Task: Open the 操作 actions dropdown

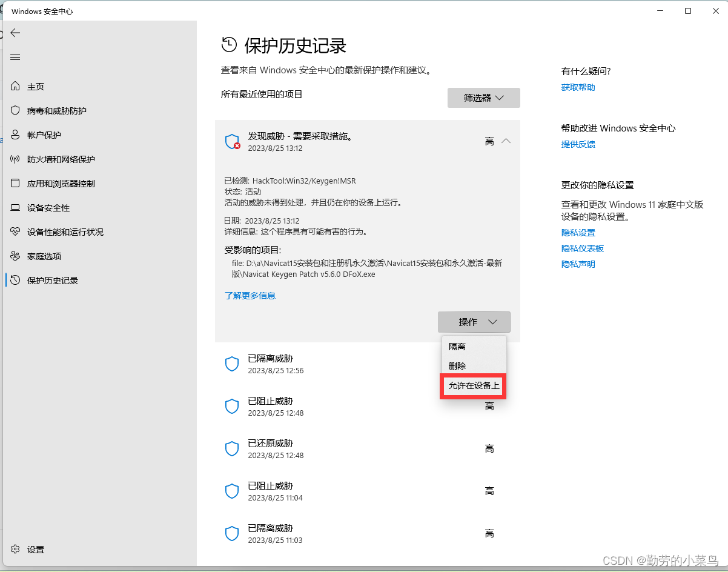Action: 474,322
